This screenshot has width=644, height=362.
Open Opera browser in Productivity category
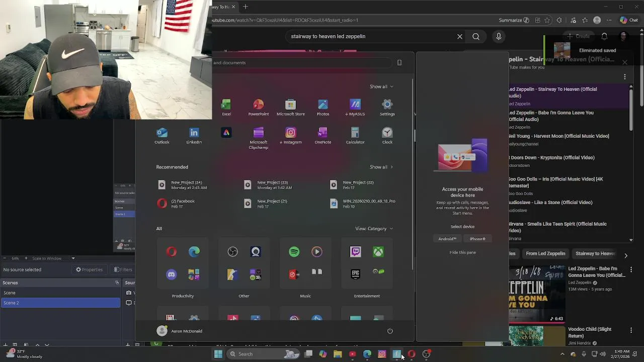click(172, 252)
